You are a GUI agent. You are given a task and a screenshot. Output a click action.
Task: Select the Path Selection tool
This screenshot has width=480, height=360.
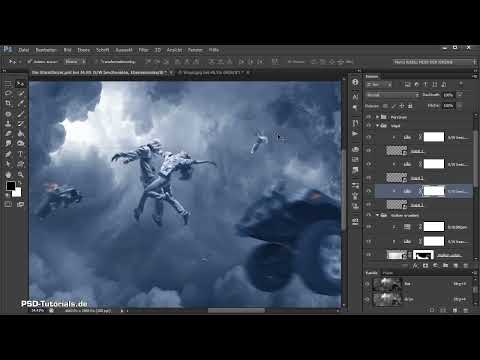click(x=8, y=164)
